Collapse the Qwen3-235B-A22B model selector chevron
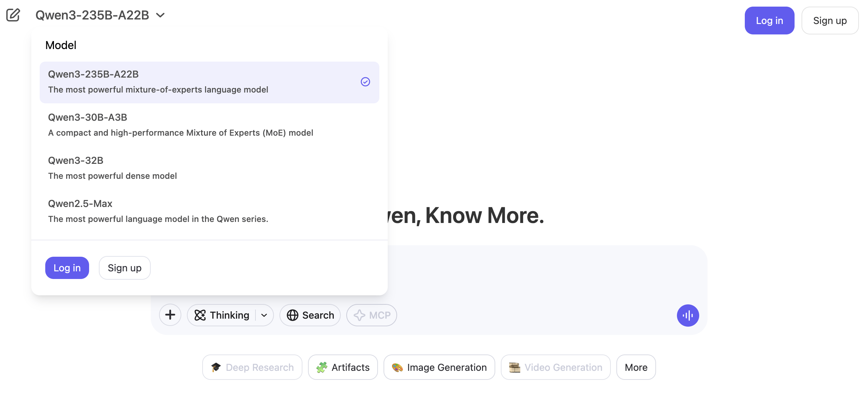Image resolution: width=868 pixels, height=399 pixels. [x=160, y=15]
